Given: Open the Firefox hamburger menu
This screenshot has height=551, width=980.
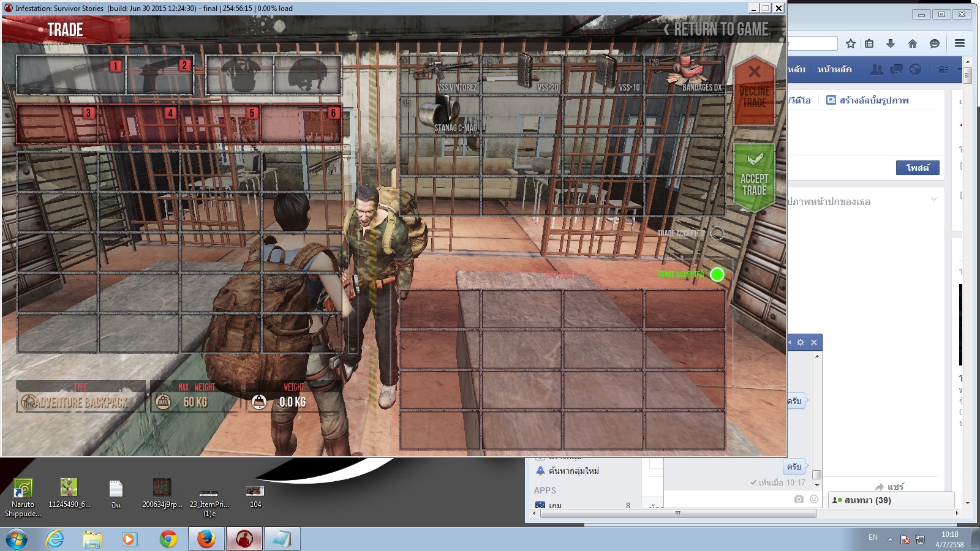Looking at the screenshot, I should pyautogui.click(x=959, y=43).
